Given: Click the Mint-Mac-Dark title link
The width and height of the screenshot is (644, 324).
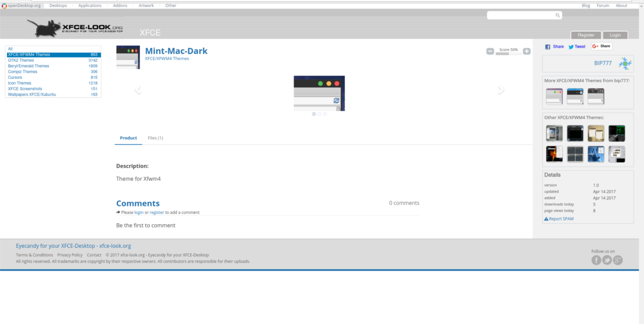Looking at the screenshot, I should (176, 51).
